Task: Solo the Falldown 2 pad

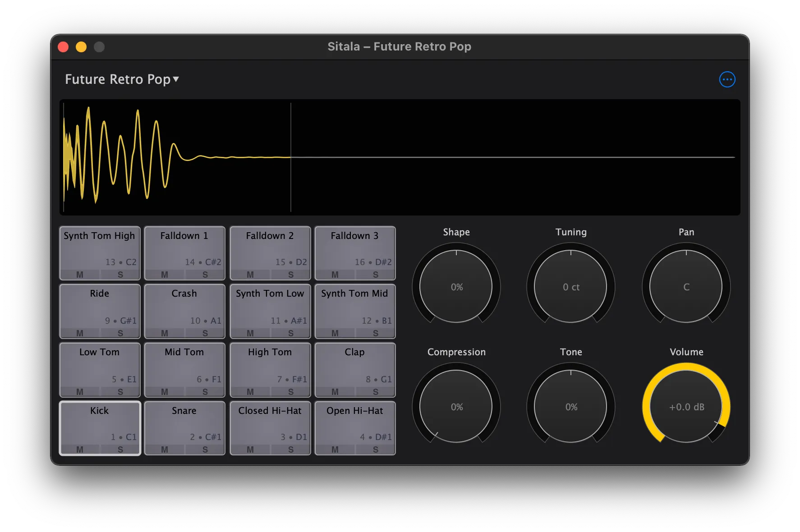Action: pyautogui.click(x=291, y=275)
